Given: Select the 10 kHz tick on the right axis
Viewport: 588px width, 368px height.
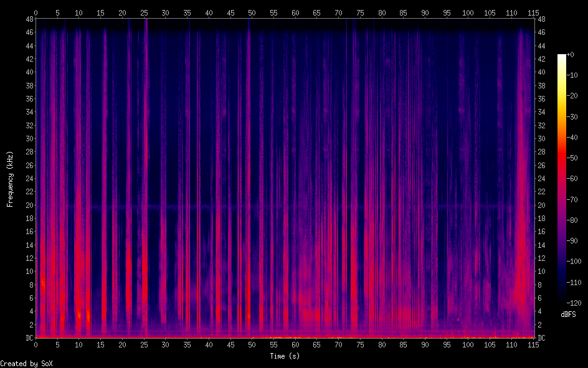Looking at the screenshot, I should [x=541, y=271].
